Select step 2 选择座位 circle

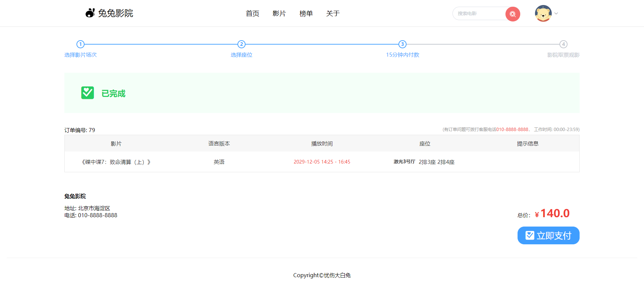coord(241,44)
